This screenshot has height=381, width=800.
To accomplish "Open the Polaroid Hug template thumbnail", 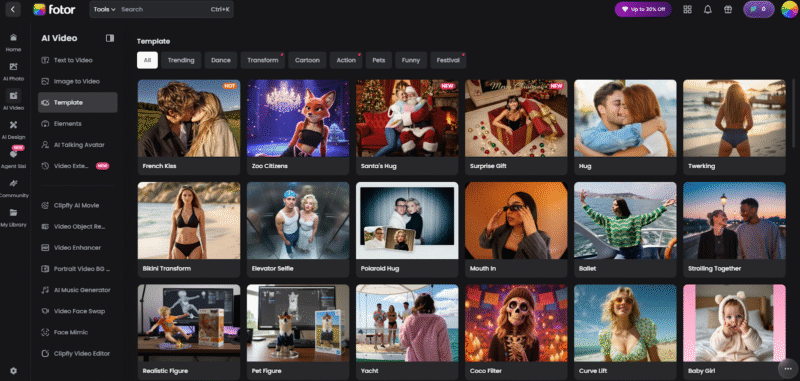I will point(407,221).
